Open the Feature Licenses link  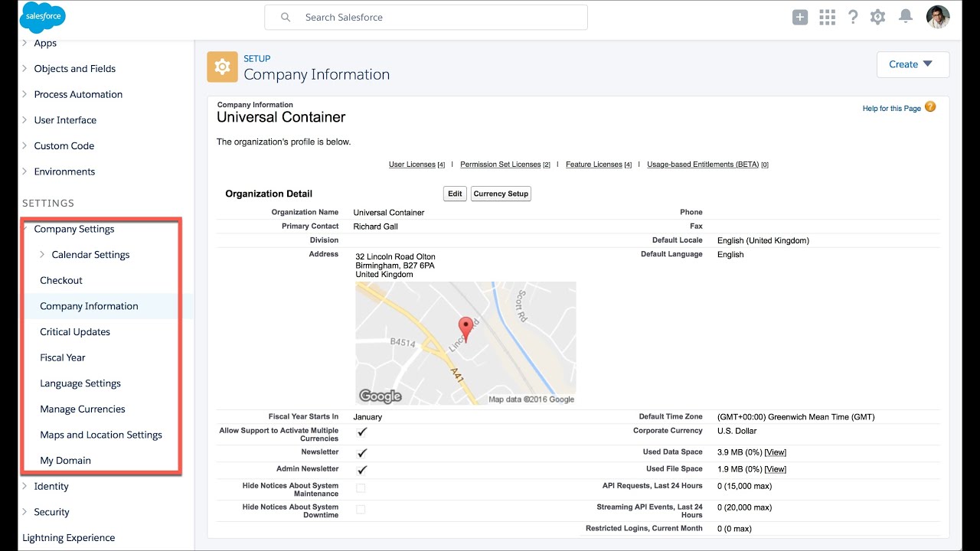point(594,165)
